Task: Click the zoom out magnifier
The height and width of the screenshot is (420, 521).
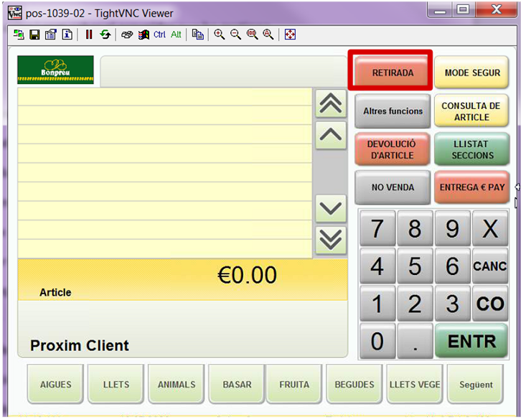Action: coord(235,34)
